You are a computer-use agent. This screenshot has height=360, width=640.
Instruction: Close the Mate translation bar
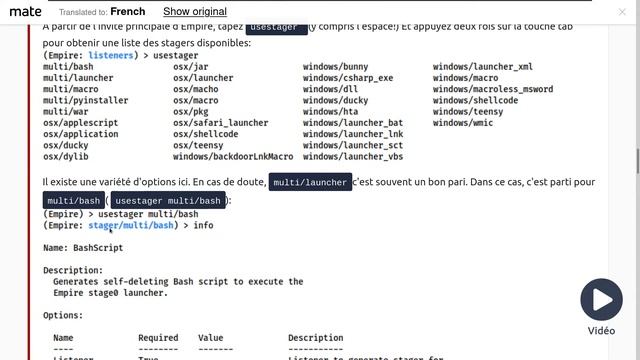(x=622, y=12)
